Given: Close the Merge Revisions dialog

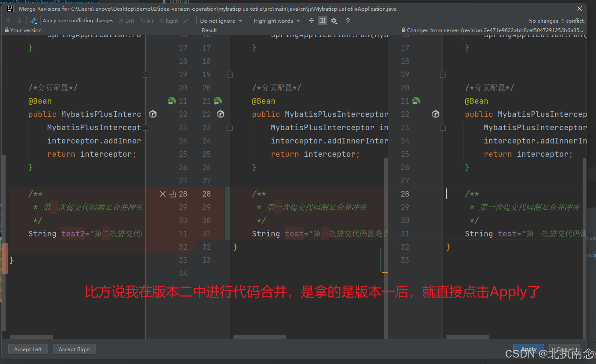Looking at the screenshot, I should tap(580, 9).
